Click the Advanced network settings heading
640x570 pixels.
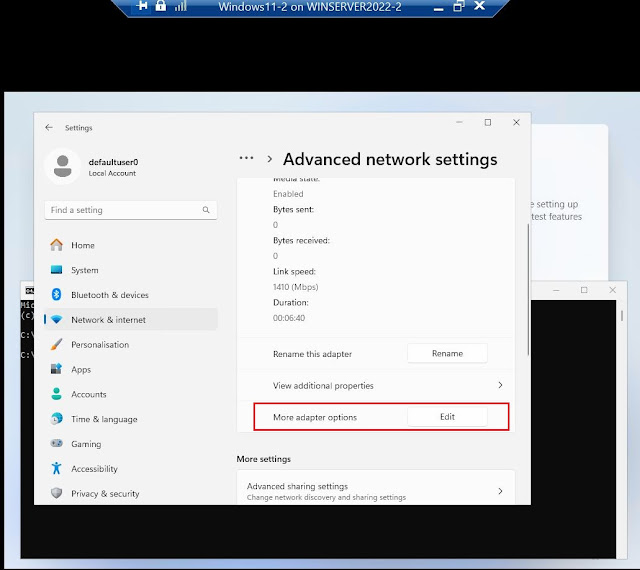tap(390, 159)
